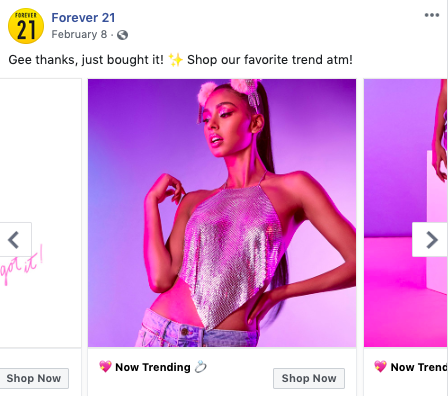This screenshot has width=448, height=396.
Task: Click the ring emoji after Now Trending
Action: pos(201,367)
